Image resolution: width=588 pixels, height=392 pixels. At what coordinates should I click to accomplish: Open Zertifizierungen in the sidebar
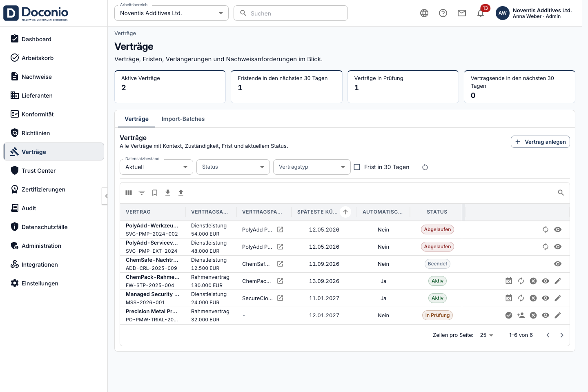pos(54,189)
